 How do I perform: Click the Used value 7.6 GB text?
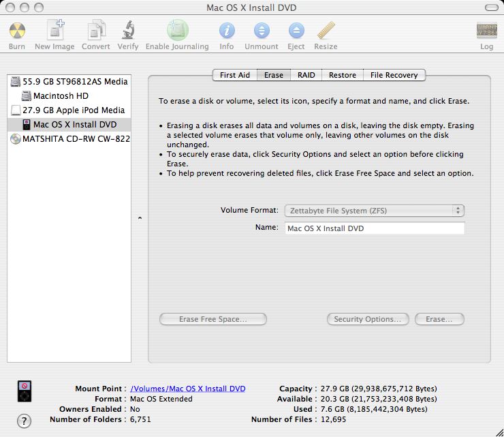click(x=374, y=409)
